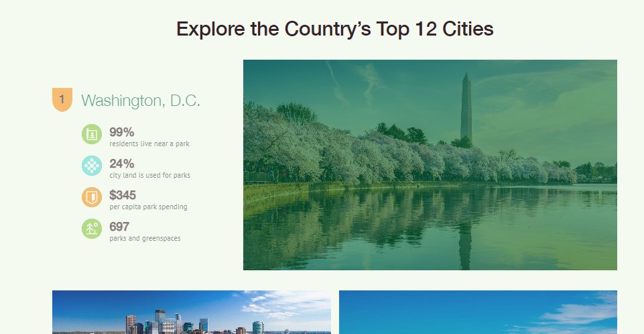Click the text city land is used for parks
644x334 pixels.
tap(150, 176)
